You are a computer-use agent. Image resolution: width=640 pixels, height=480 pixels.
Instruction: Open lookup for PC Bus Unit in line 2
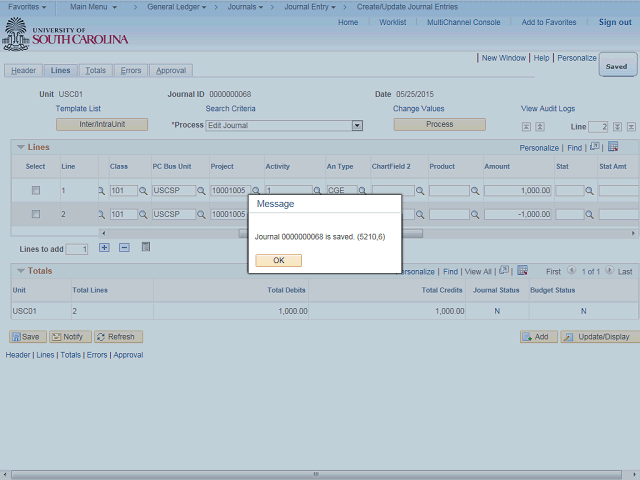coord(201,214)
